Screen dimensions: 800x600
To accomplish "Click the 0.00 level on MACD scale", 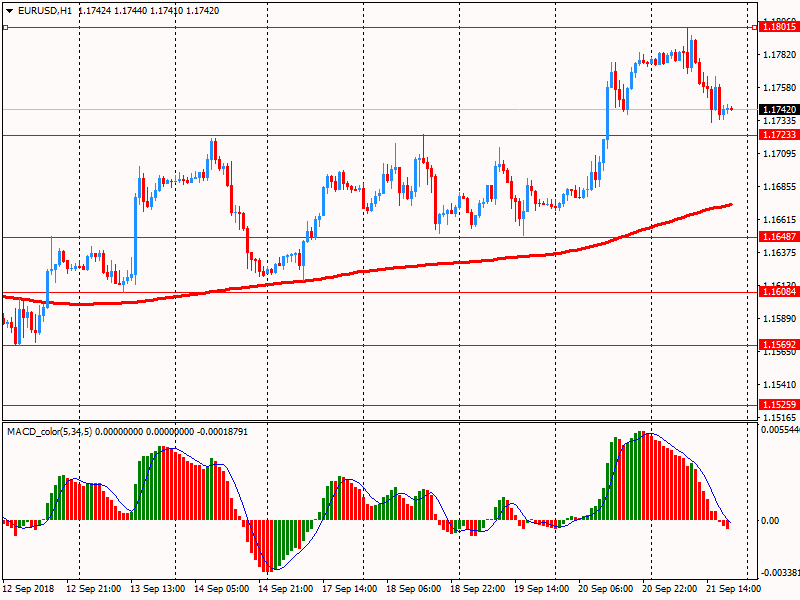I will tap(770, 521).
